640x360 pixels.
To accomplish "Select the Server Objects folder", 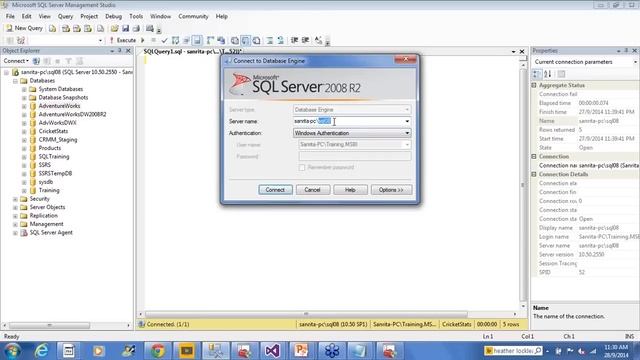I will [x=47, y=207].
